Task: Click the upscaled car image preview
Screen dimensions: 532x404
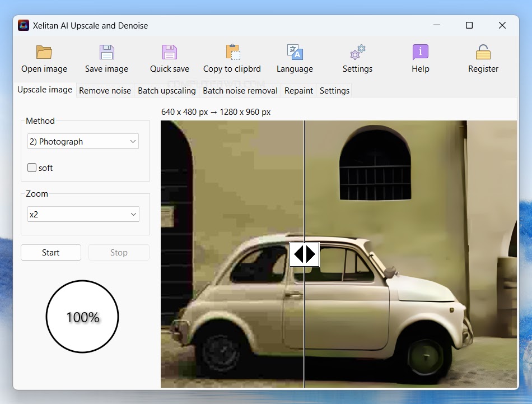Action: [x=339, y=254]
